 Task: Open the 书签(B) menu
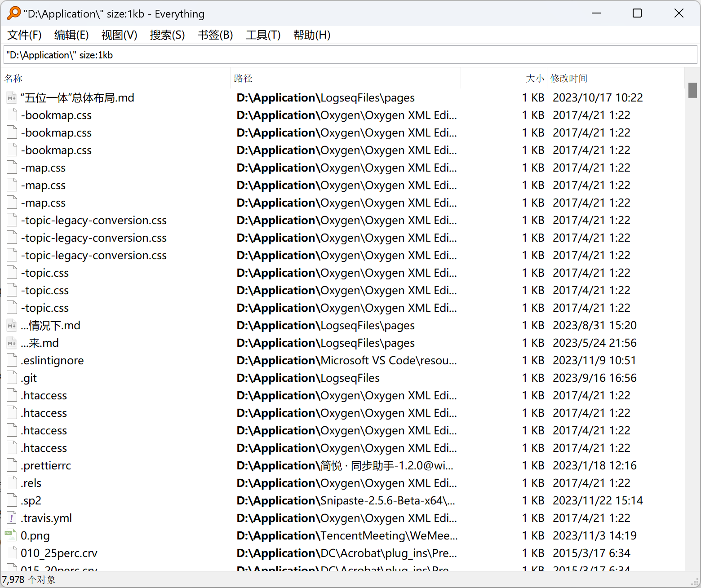215,35
